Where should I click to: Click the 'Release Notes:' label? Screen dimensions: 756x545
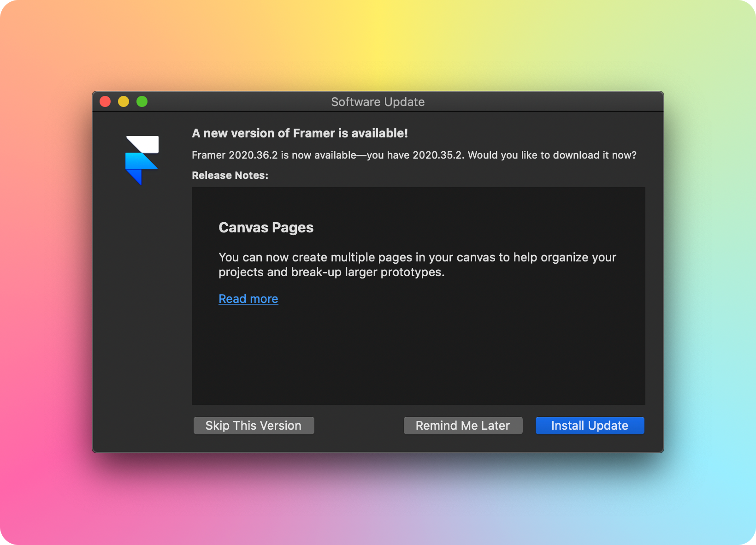coord(230,175)
